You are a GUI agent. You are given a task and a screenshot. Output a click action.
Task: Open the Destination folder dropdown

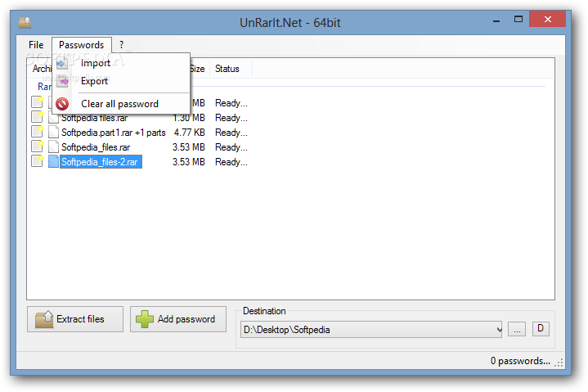(x=499, y=330)
